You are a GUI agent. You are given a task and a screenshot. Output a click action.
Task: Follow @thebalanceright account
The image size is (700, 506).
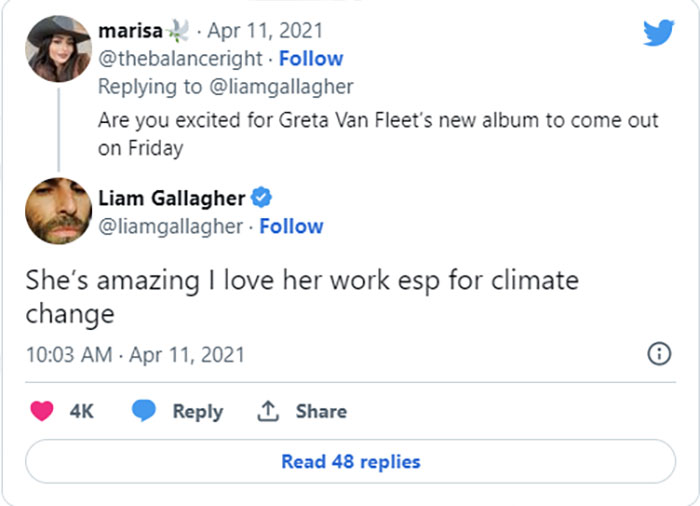[311, 59]
